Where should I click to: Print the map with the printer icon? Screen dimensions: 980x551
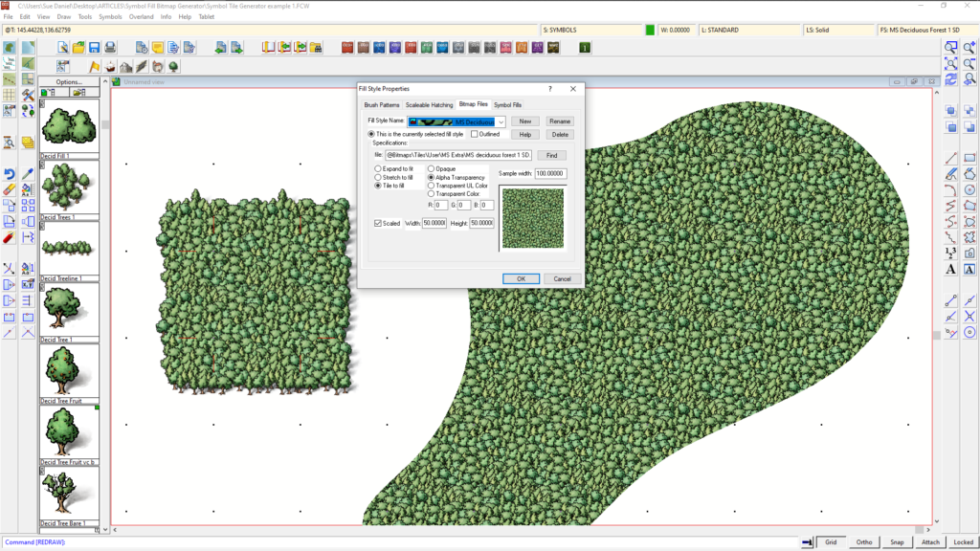pyautogui.click(x=110, y=47)
